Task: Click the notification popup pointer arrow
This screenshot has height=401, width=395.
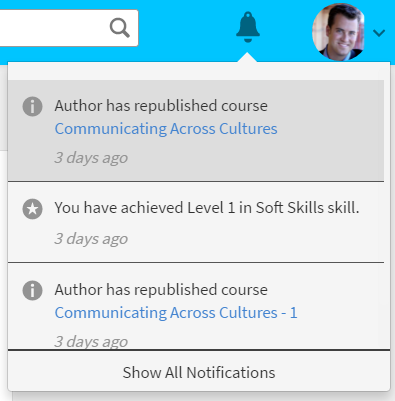Action: 247,57
